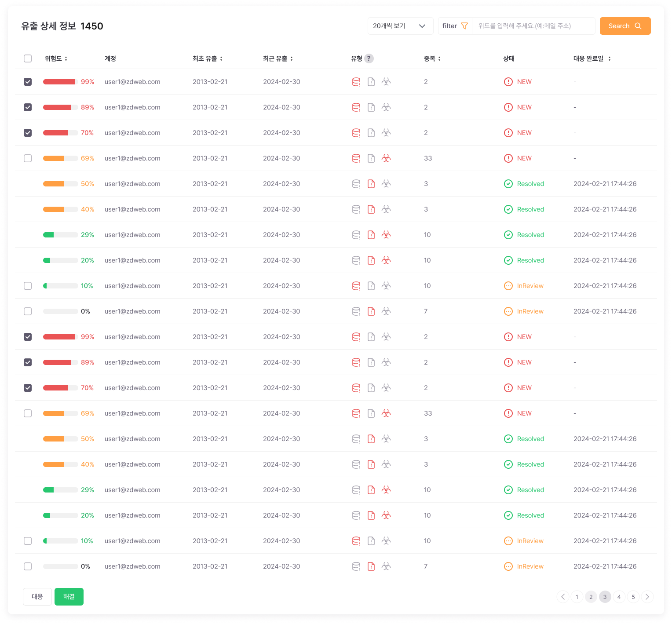Click the help question mark next to 유형
The image size is (672, 624).
[x=369, y=58]
